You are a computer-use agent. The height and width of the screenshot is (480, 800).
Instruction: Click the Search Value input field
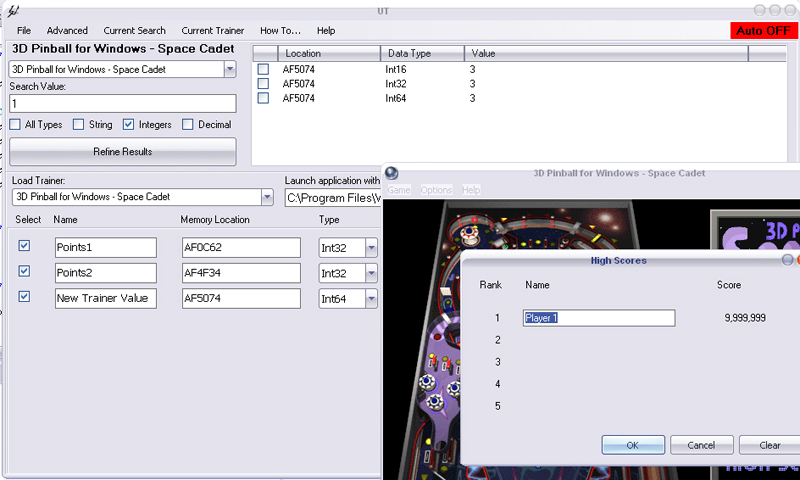[122, 104]
